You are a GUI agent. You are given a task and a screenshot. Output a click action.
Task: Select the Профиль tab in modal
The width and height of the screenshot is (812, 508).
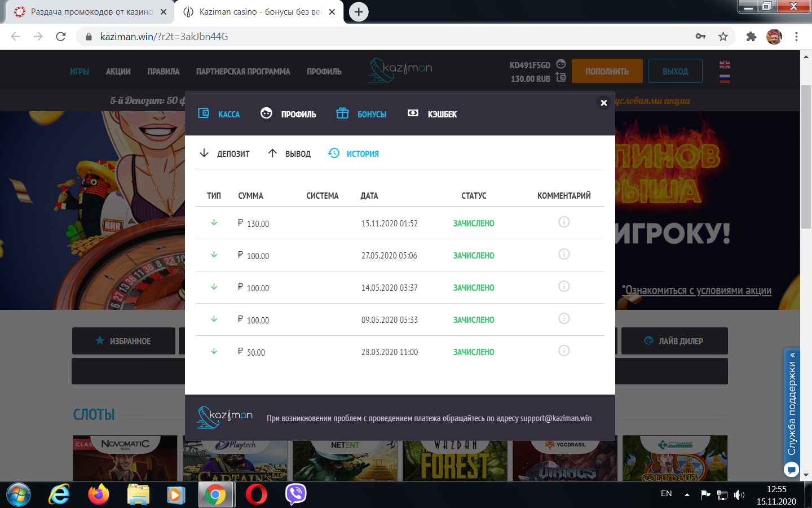[x=288, y=114]
